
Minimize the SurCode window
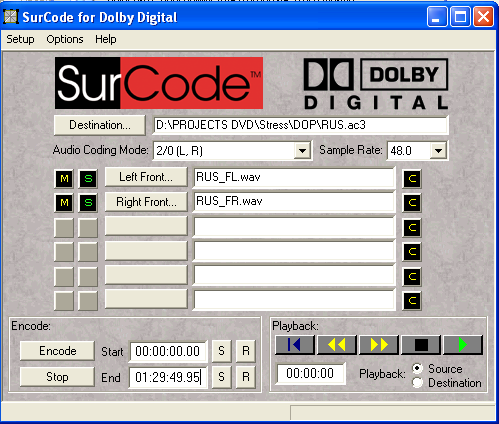pyautogui.click(x=437, y=17)
